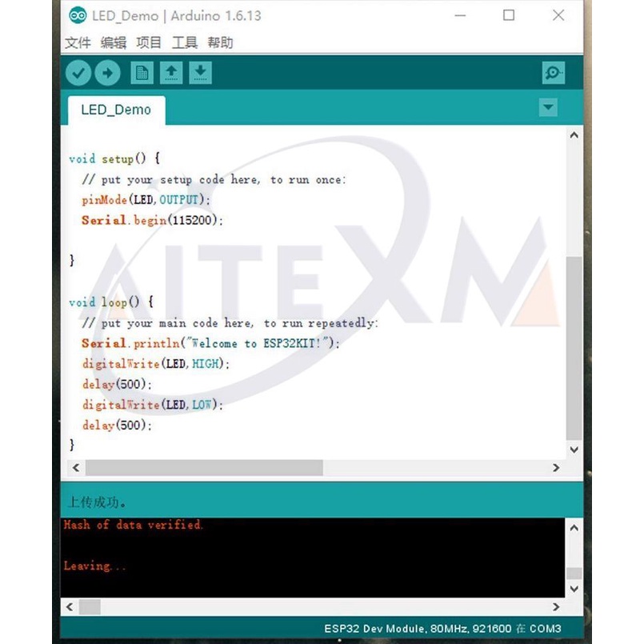644x644 pixels.
Task: Create a new sketch with page icon
Action: coord(142,73)
